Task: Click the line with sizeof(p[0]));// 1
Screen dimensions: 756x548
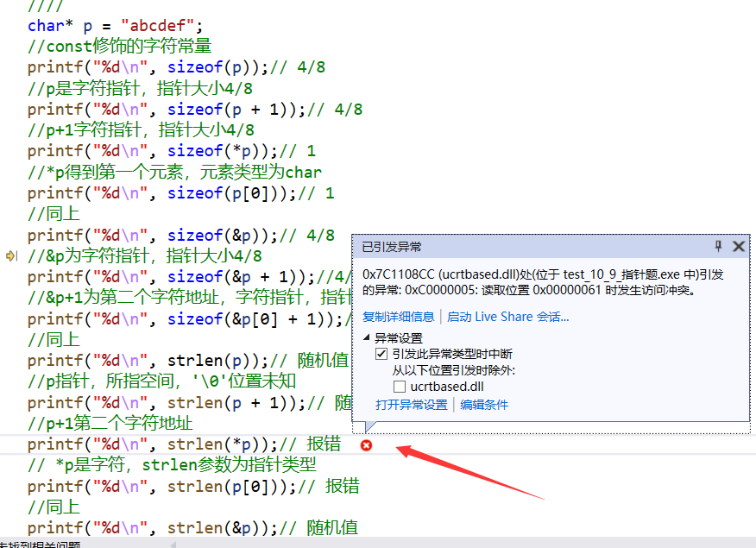Action: click(x=181, y=193)
